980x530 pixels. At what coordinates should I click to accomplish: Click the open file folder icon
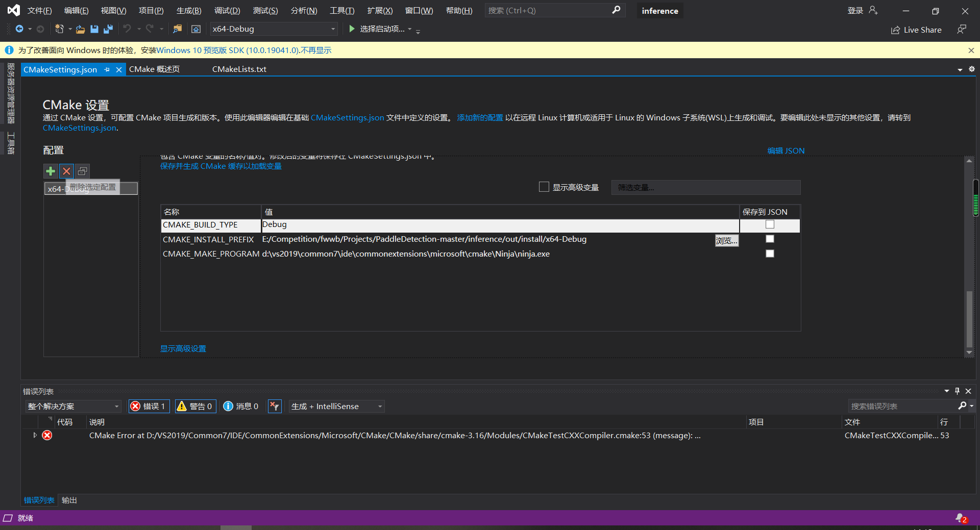[x=80, y=29]
